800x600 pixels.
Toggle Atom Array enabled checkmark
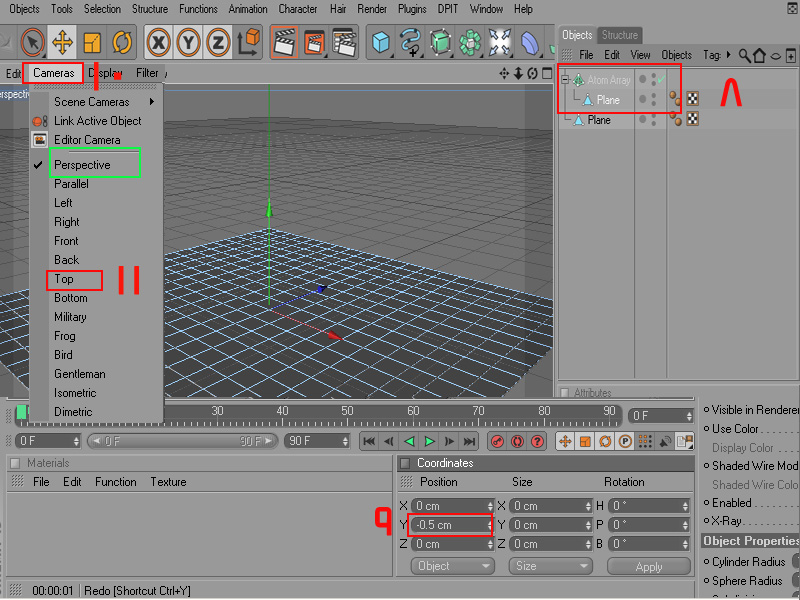coord(662,80)
